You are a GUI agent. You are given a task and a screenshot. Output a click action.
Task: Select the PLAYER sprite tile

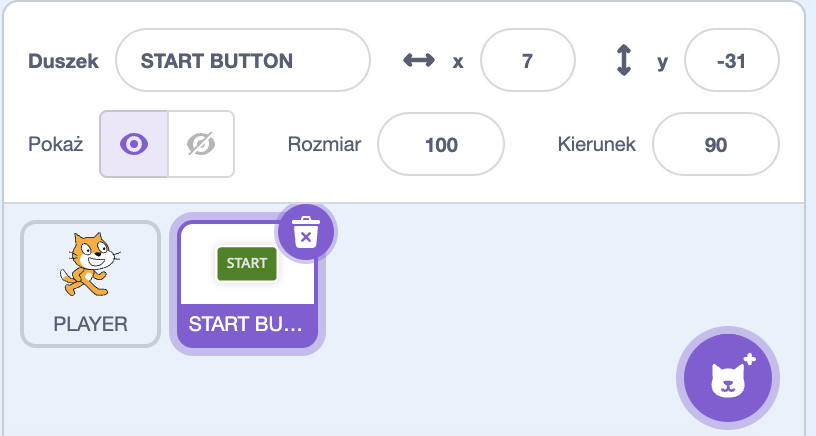[91, 284]
